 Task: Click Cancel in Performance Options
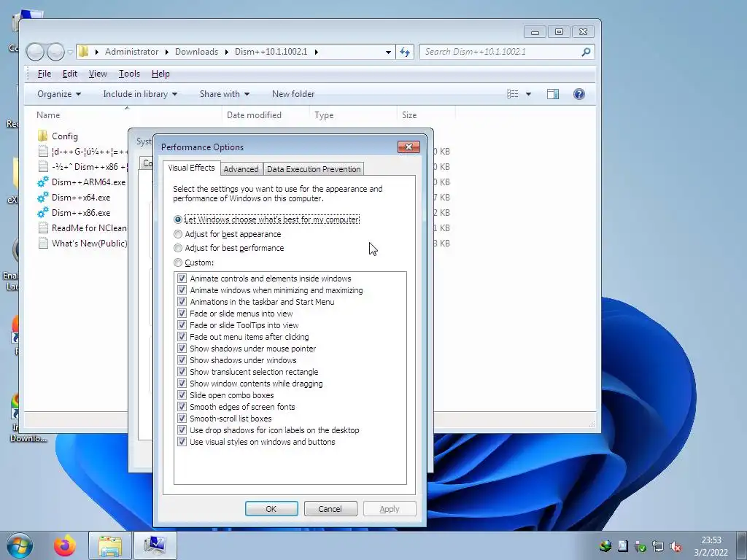(330, 509)
